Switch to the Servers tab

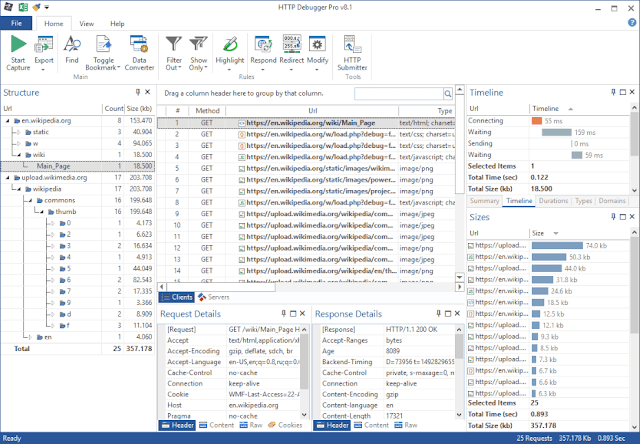(x=214, y=297)
